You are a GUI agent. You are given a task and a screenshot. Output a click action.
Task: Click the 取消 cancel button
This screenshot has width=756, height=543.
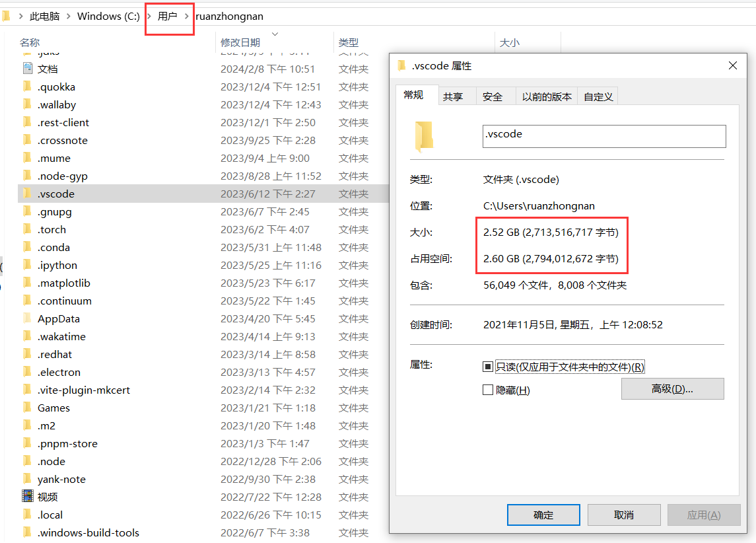point(624,515)
